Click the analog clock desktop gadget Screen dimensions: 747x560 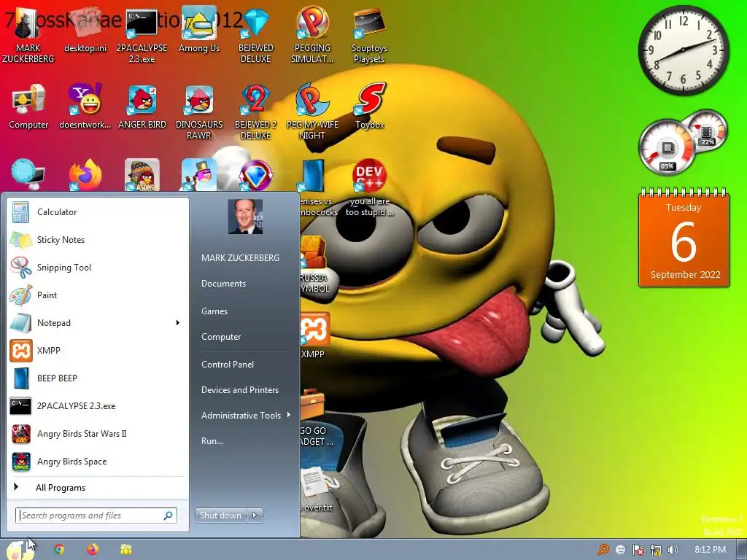pos(684,50)
